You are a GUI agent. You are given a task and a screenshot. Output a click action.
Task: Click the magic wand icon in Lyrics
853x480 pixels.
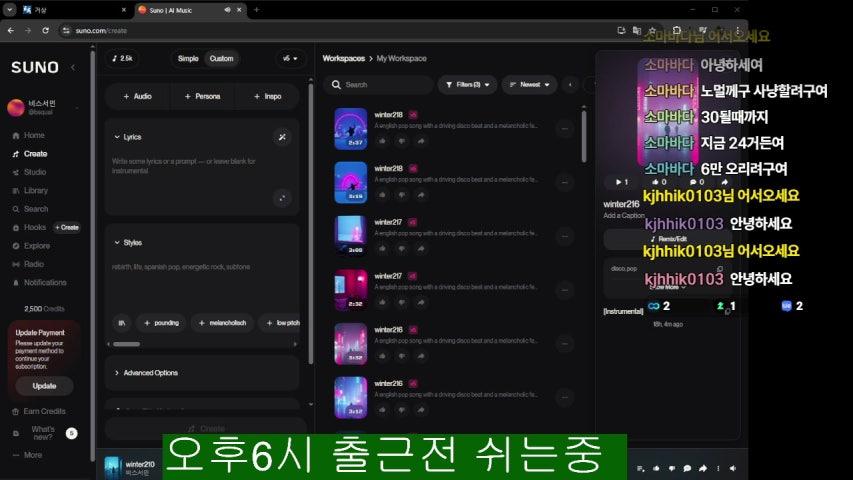(282, 137)
